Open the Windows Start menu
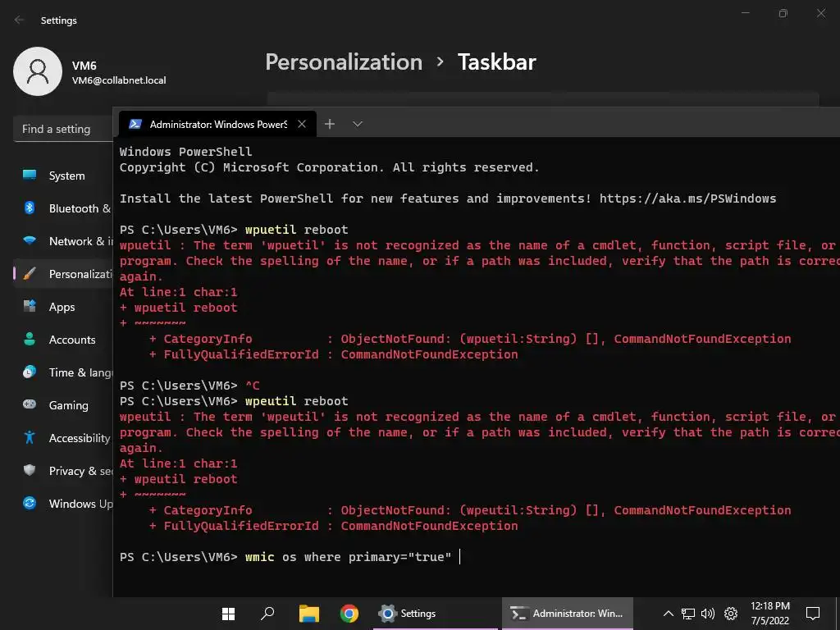This screenshot has height=630, width=840. pyautogui.click(x=229, y=614)
